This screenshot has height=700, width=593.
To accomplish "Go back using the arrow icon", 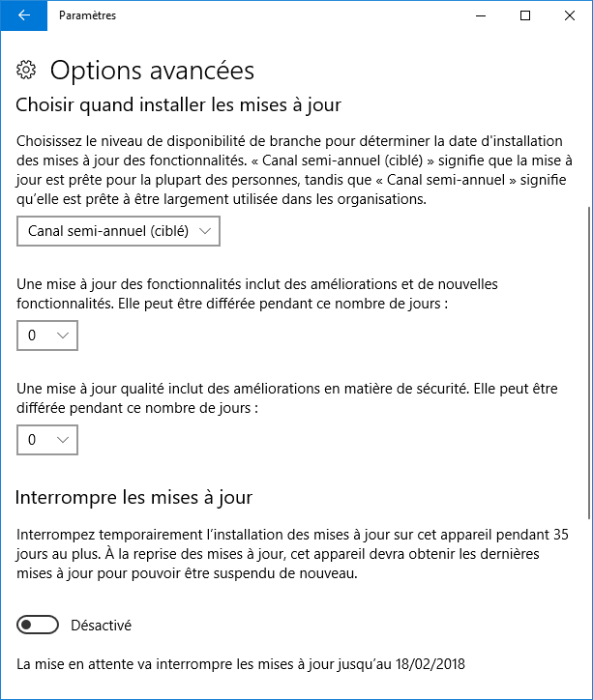I will coord(23,15).
